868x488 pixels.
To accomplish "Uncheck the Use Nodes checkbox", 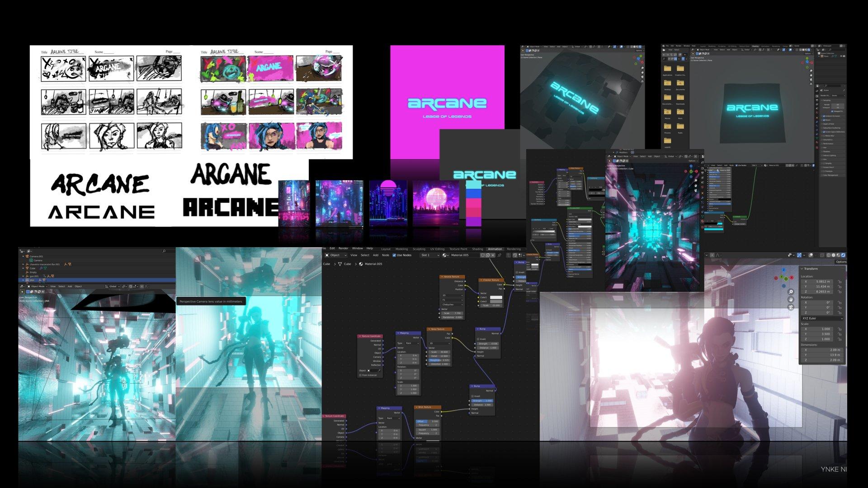I will (x=394, y=255).
